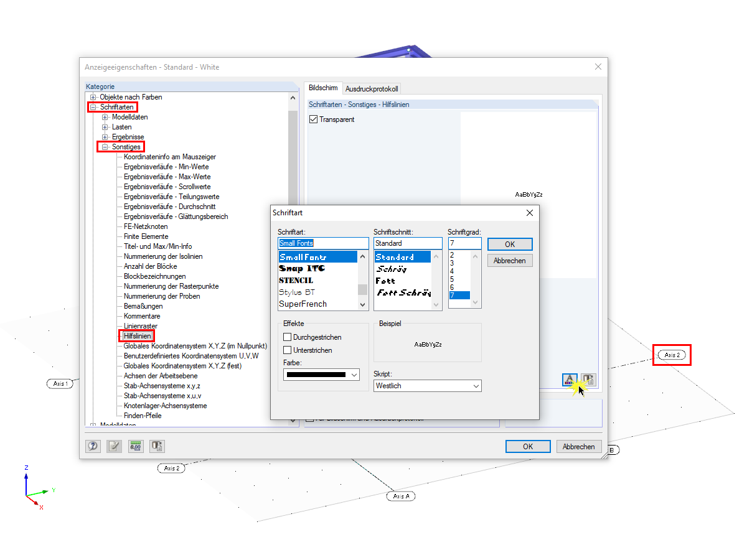Select the Small Fonts list entry

[317, 257]
